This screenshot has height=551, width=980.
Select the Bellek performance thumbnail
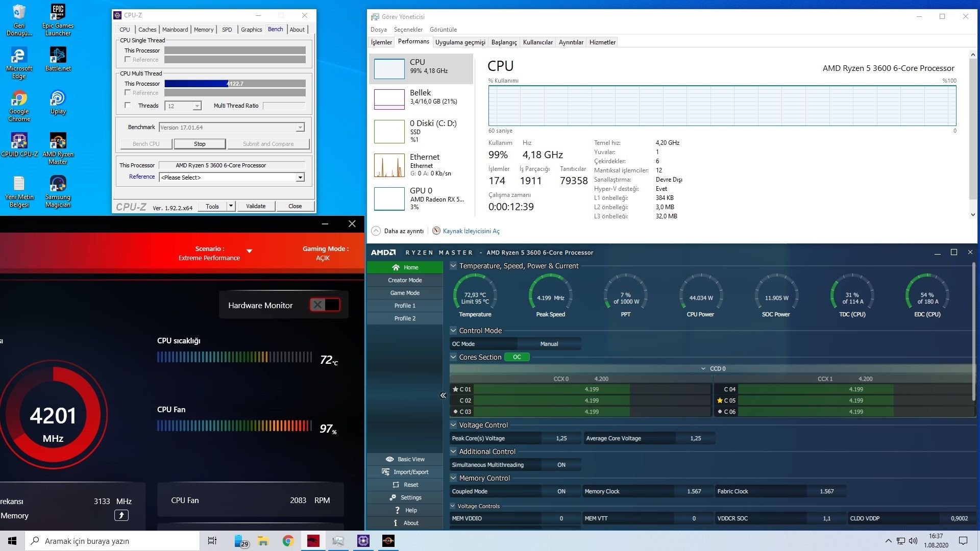point(389,99)
